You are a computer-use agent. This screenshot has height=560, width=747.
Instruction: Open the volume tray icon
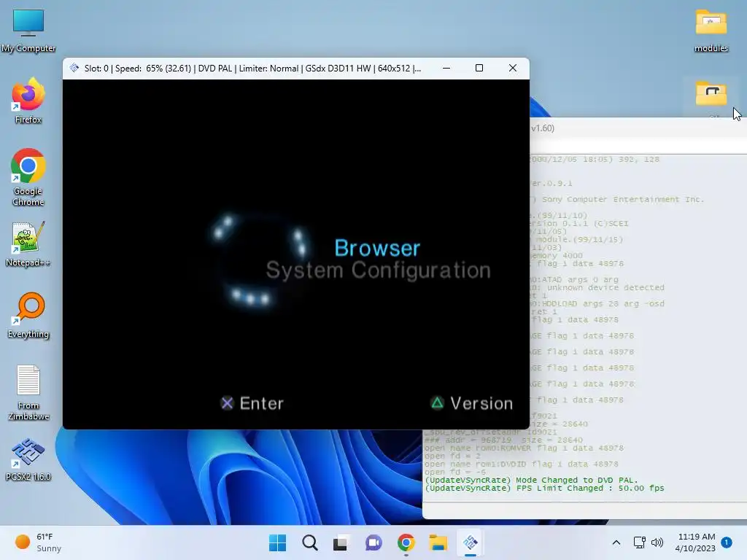click(x=657, y=542)
